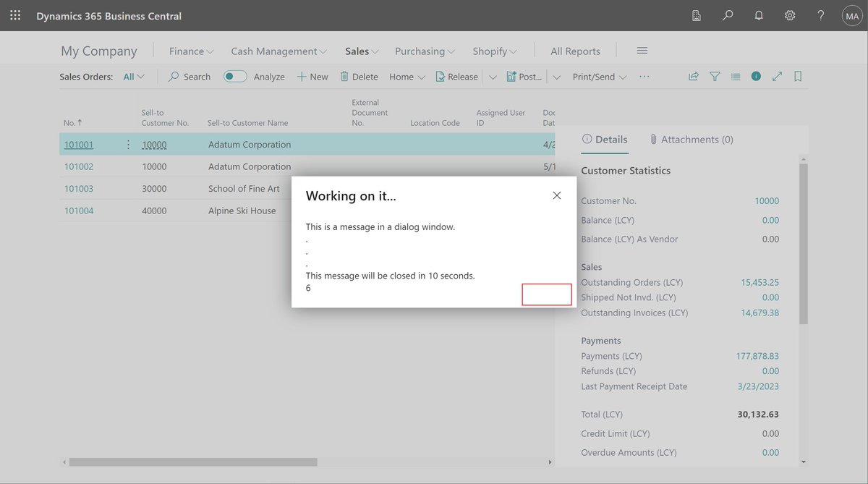Click the Release action
This screenshot has width=868, height=484.
[x=456, y=77]
